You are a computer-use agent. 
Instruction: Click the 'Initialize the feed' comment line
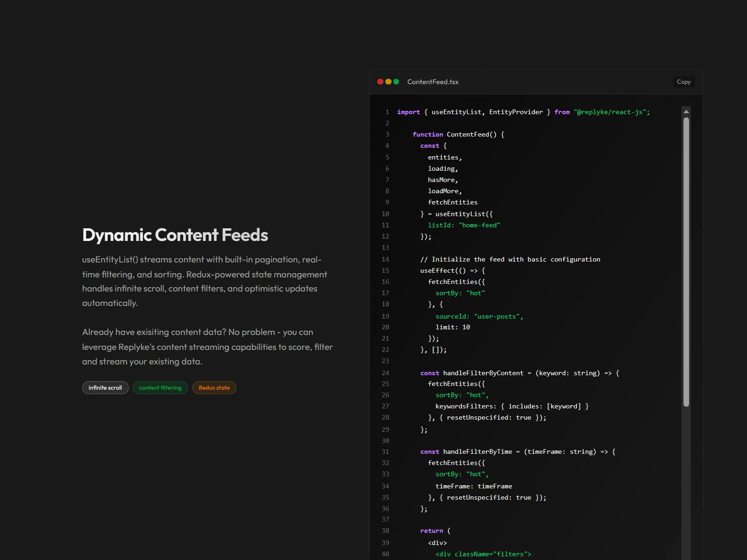[x=510, y=260]
